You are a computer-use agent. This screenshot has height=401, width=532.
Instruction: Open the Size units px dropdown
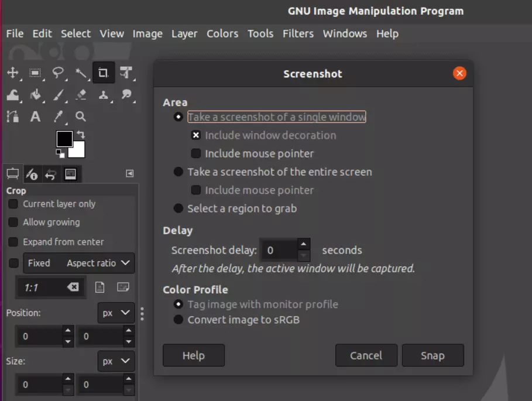click(x=116, y=361)
